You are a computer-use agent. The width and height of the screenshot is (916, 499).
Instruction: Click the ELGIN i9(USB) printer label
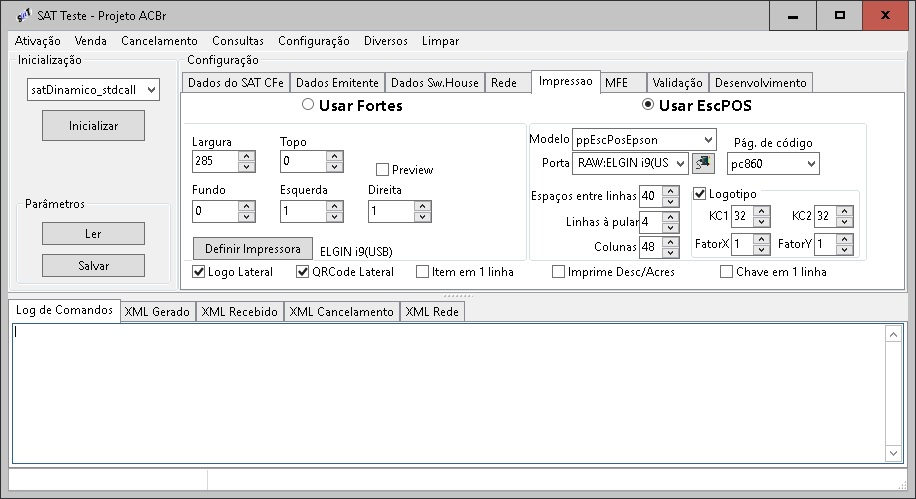356,252
